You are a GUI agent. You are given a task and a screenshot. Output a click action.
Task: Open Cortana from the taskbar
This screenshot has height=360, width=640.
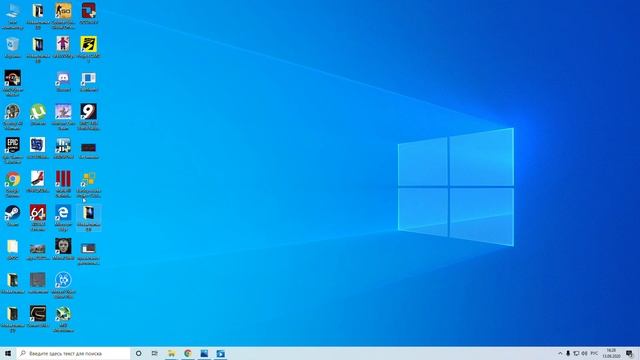(x=138, y=353)
